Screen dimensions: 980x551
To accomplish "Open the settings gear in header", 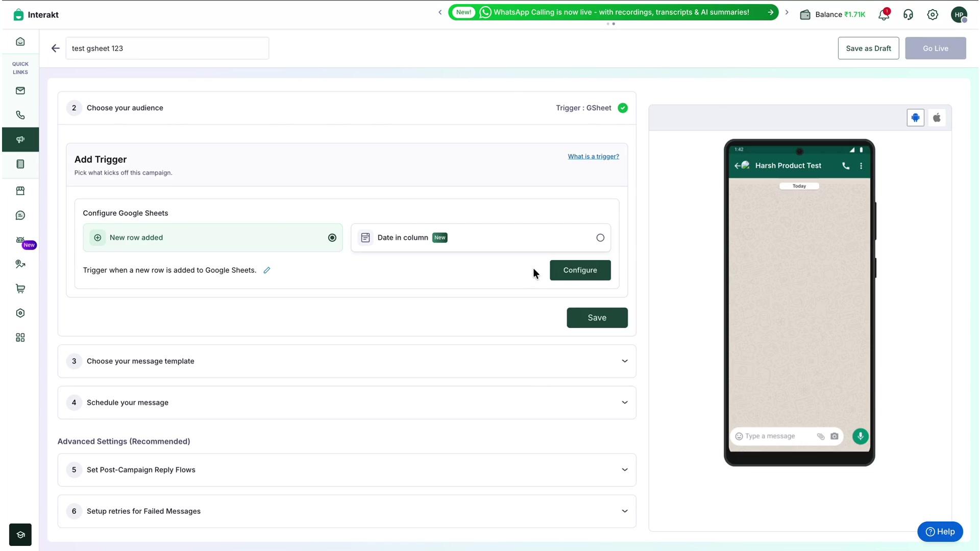I will (x=933, y=15).
